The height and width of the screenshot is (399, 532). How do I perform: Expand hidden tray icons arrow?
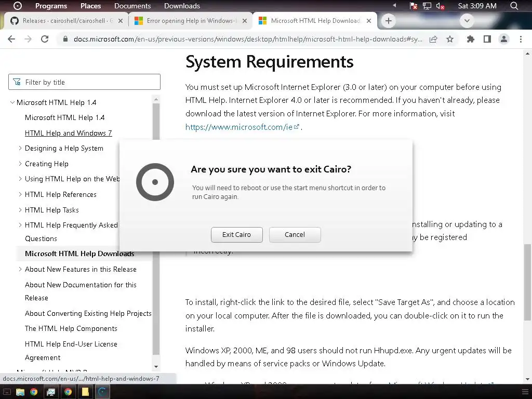tap(394, 5)
